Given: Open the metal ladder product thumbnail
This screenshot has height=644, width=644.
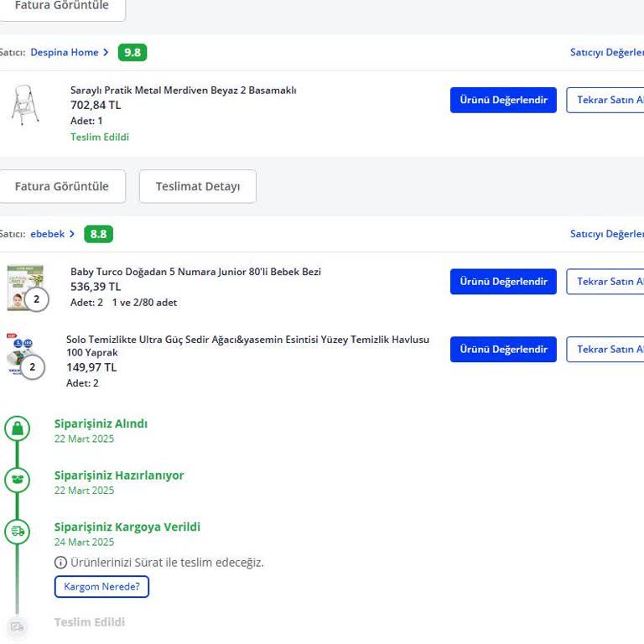Looking at the screenshot, I should 25,105.
